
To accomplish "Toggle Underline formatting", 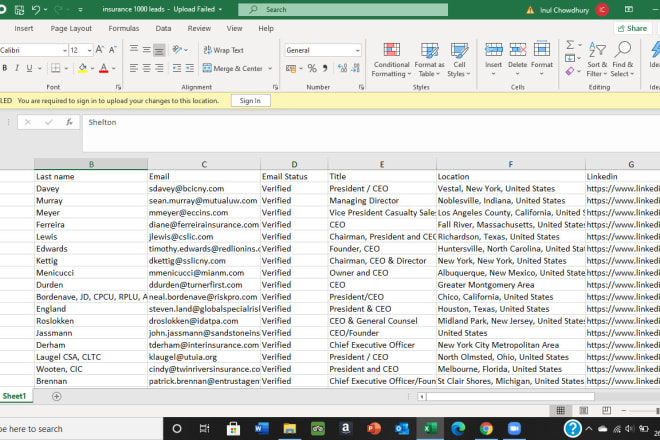I will [29, 68].
